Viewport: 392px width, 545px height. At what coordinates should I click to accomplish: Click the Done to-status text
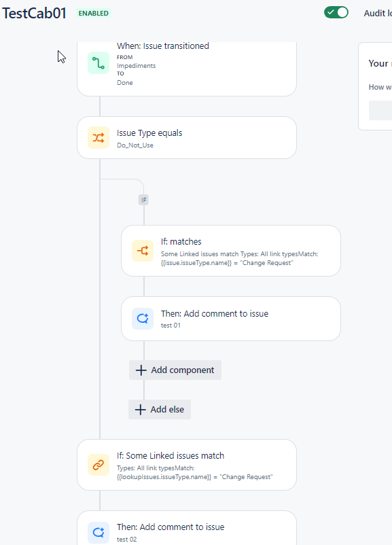pyautogui.click(x=125, y=83)
